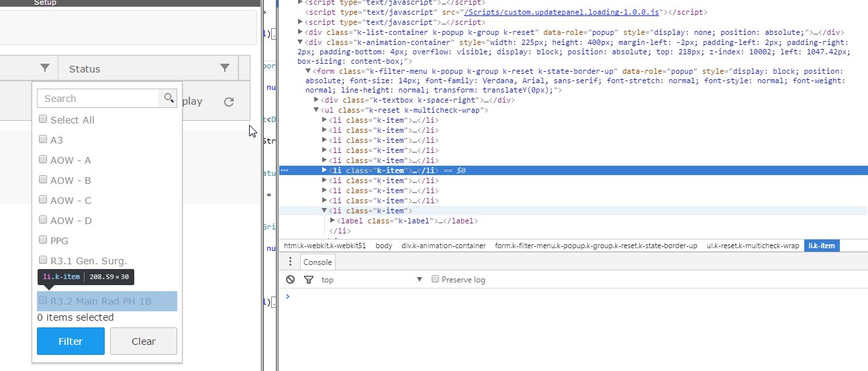The width and height of the screenshot is (868, 371).
Task: Open the console drawer three-dot menu
Action: point(290,262)
